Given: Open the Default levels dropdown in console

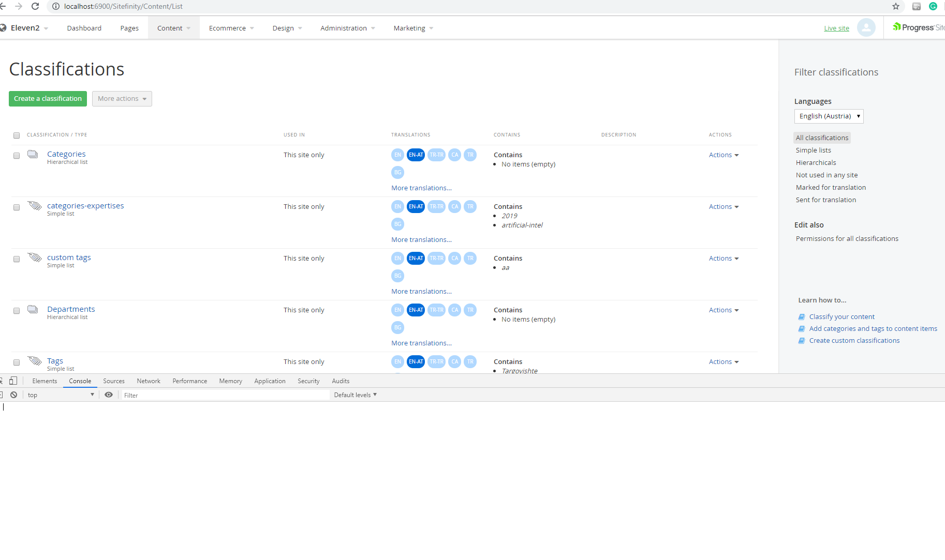Looking at the screenshot, I should point(355,395).
